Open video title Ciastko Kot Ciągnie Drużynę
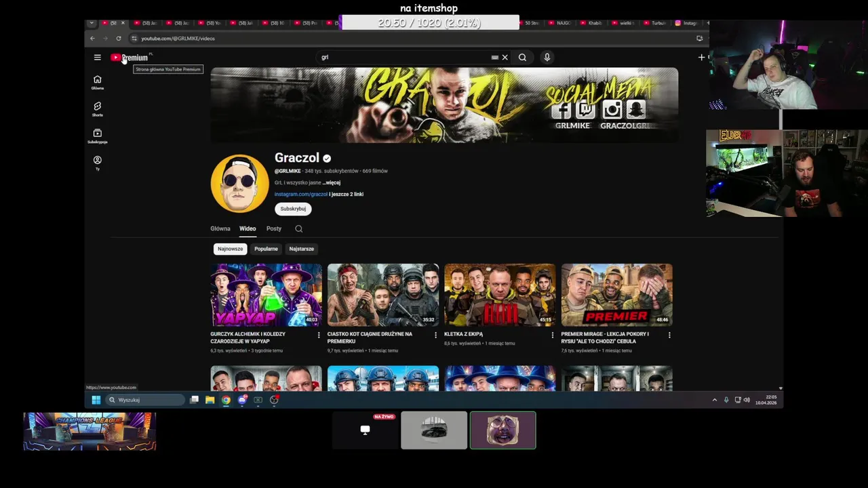The height and width of the screenshot is (488, 868). click(x=370, y=338)
